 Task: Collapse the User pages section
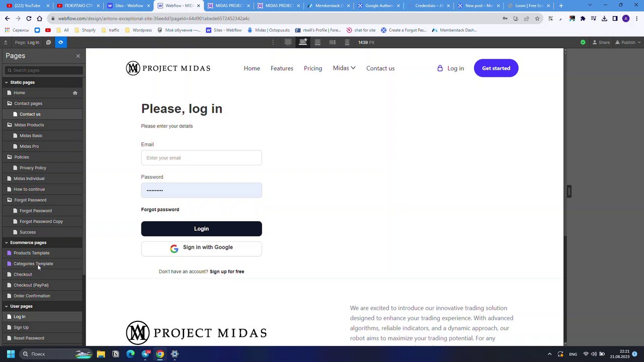(x=7, y=306)
